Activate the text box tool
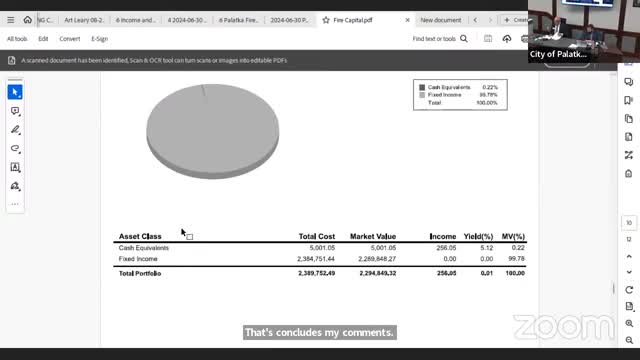Viewport: 640px width, 360px height. 15,167
